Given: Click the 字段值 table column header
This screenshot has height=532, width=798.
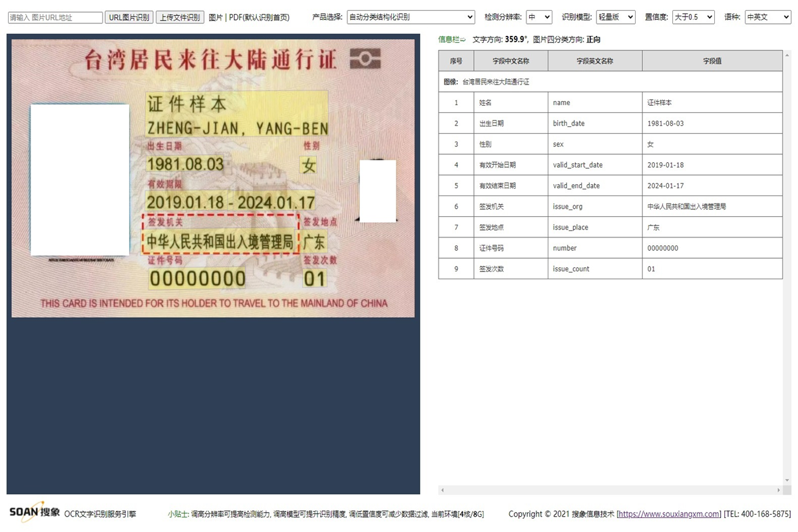Looking at the screenshot, I should tap(711, 61).
